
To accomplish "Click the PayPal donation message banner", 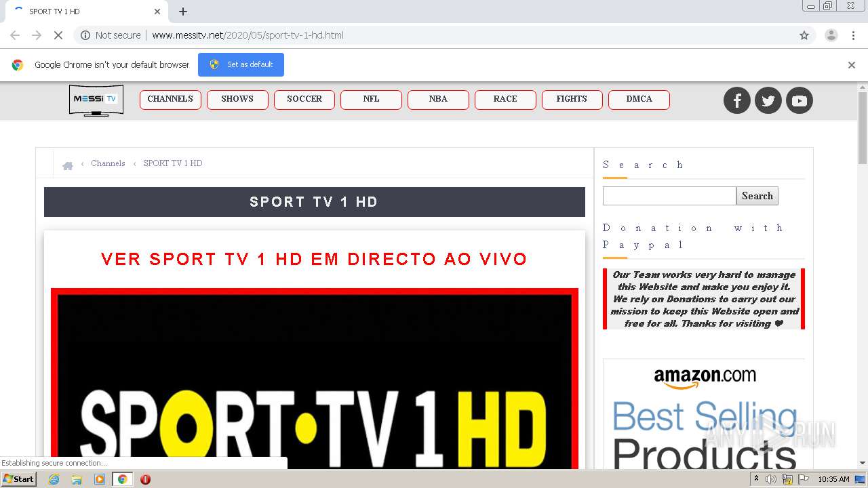I will tap(704, 299).
